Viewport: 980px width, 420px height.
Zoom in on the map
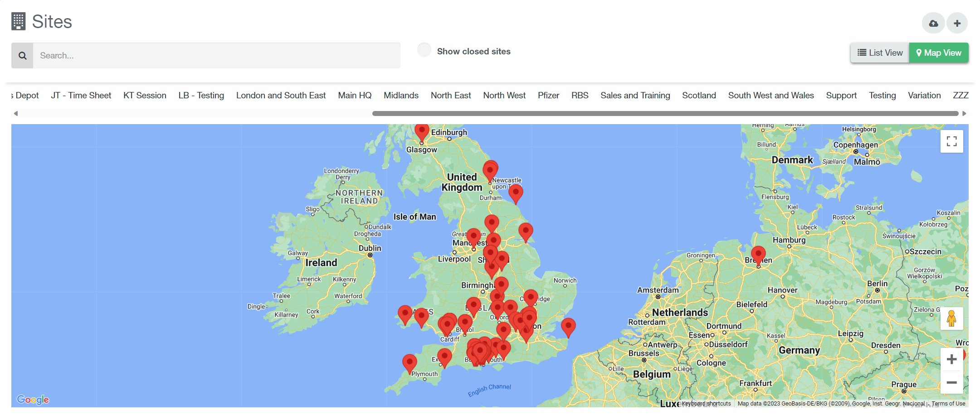[x=951, y=359]
